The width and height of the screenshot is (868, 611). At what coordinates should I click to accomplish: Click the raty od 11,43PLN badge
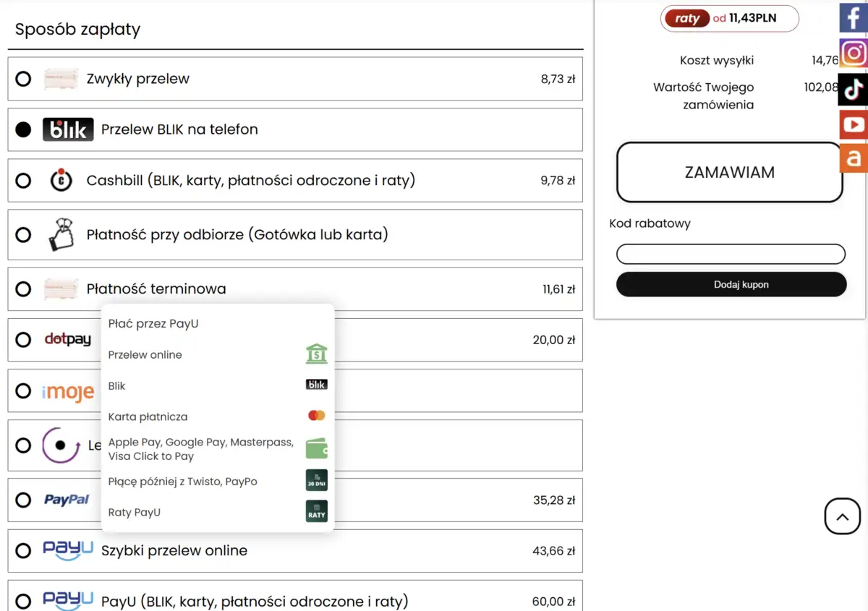[729, 18]
